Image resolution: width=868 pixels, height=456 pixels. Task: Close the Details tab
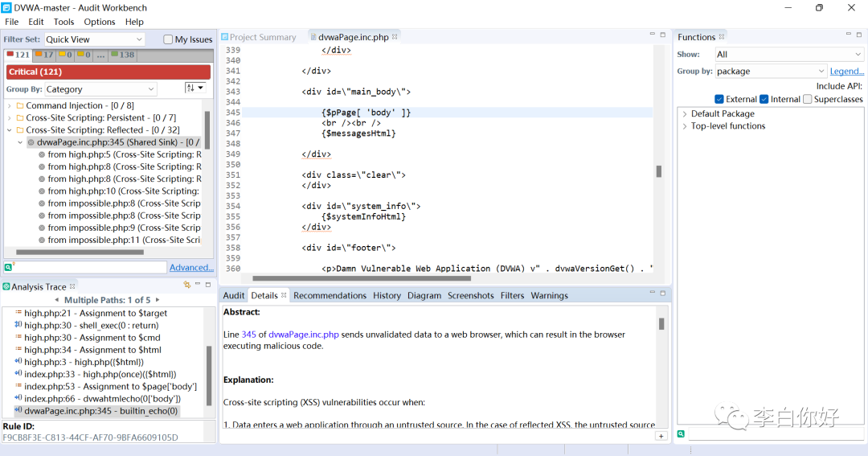[x=284, y=295]
